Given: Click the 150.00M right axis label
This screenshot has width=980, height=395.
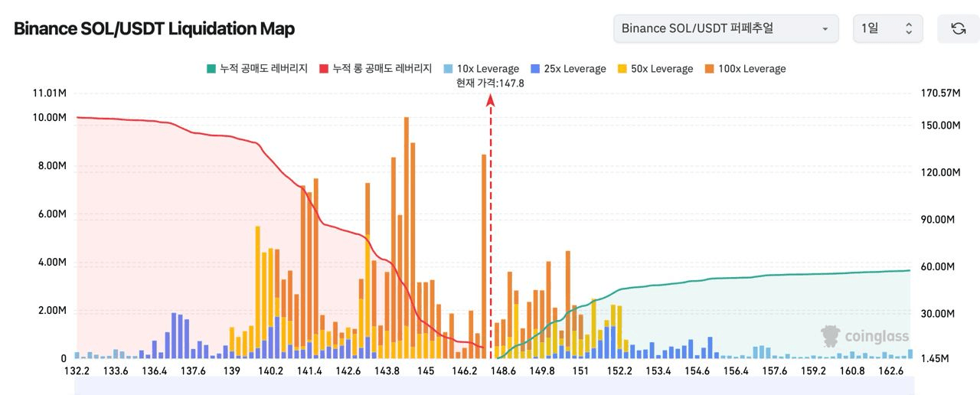Looking at the screenshot, I should (x=939, y=125).
